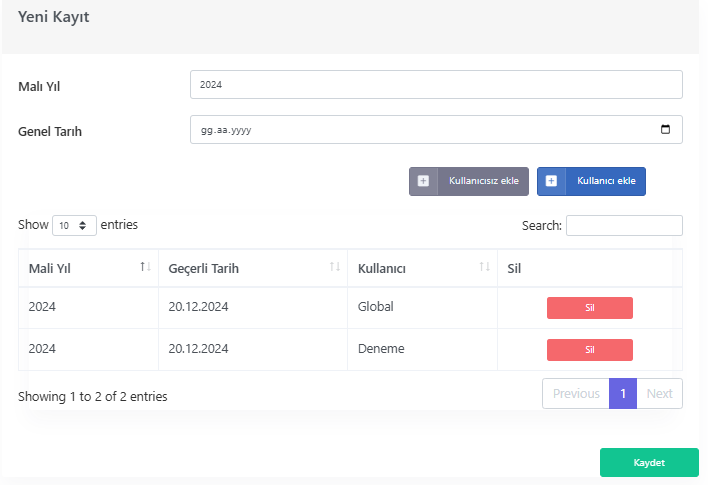Select the Global user cell
The width and height of the screenshot is (708, 485).
pos(423,307)
